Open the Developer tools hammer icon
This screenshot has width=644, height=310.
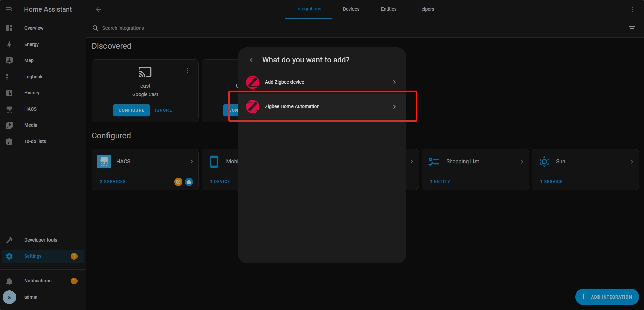pos(9,240)
